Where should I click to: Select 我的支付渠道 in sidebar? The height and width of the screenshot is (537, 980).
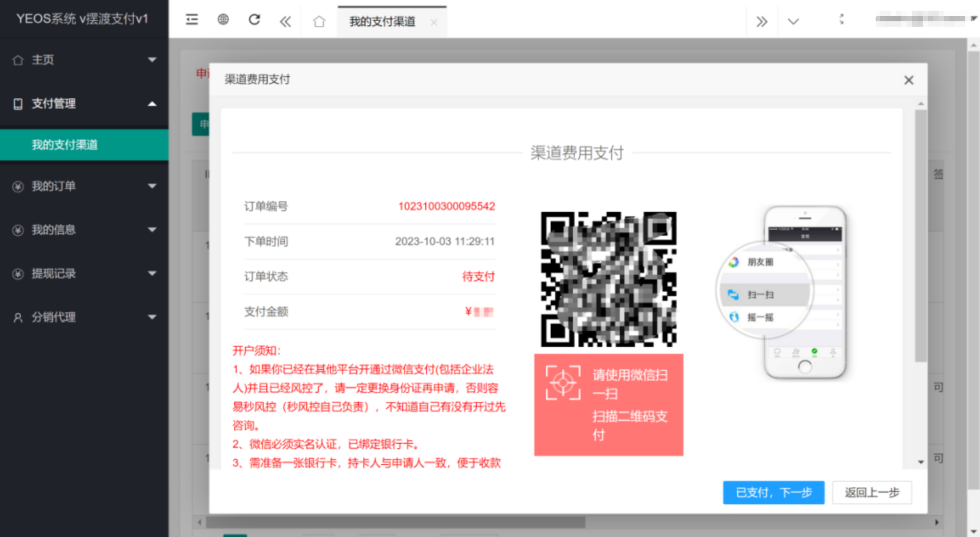(x=84, y=145)
